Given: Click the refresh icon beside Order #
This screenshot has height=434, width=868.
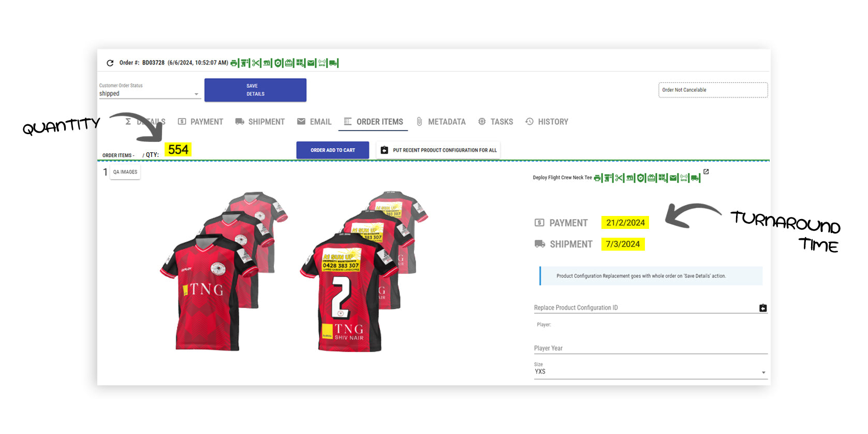Looking at the screenshot, I should point(110,63).
